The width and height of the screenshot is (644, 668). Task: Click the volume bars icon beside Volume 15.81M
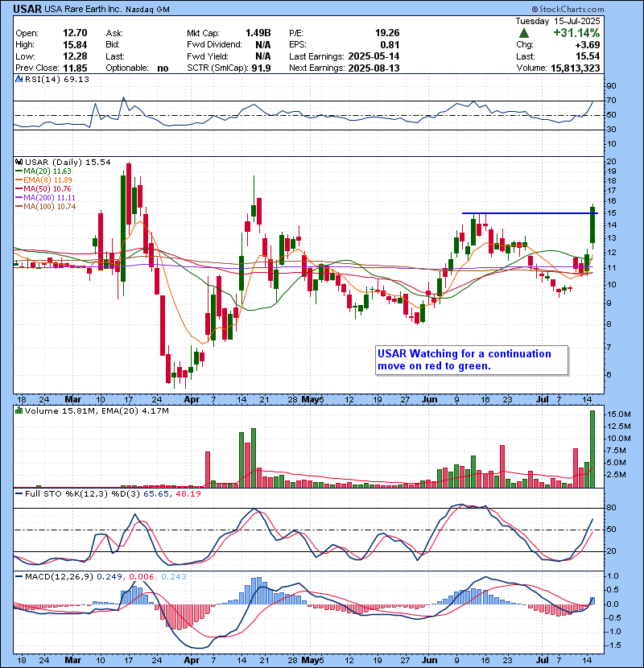[x=19, y=410]
